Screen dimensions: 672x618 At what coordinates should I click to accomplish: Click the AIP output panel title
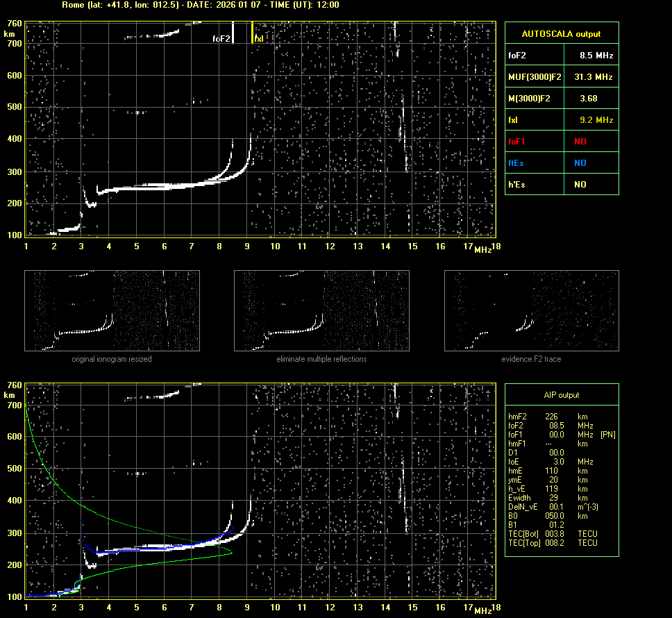click(561, 395)
